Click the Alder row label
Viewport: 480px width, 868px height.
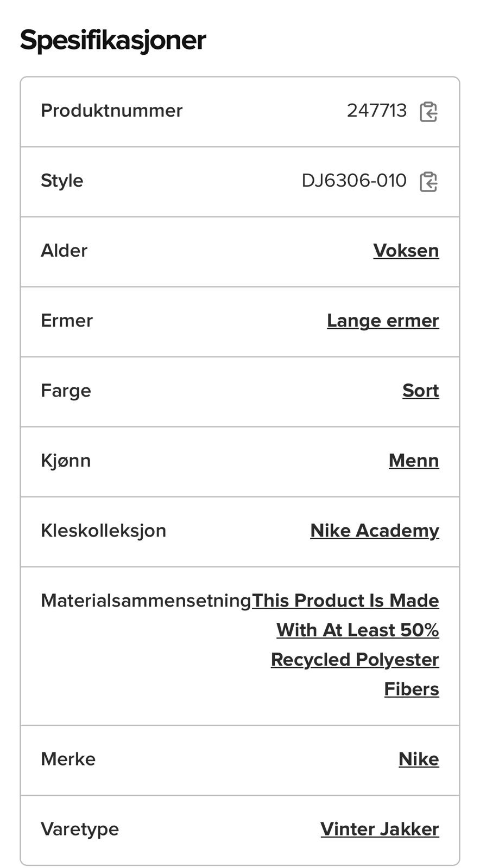64,251
